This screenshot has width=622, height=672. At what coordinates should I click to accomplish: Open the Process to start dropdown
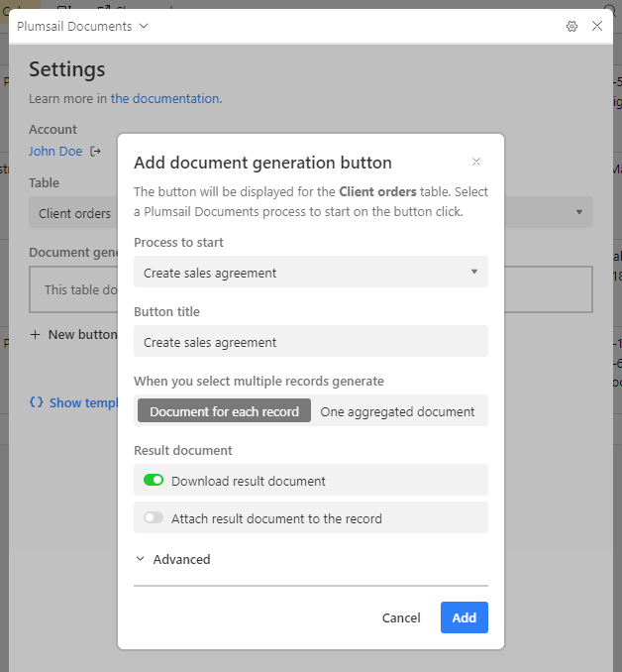(311, 272)
